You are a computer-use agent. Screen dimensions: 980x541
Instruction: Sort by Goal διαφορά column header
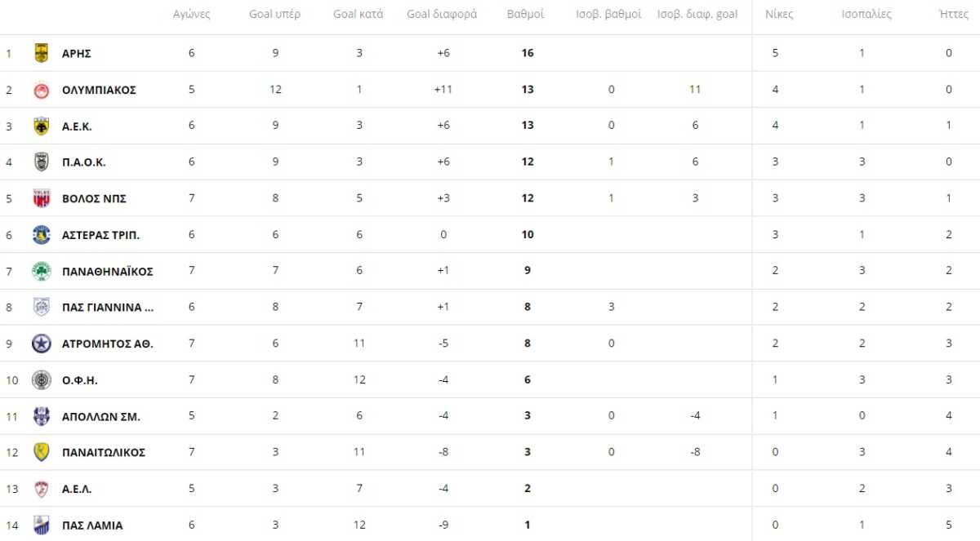[442, 15]
